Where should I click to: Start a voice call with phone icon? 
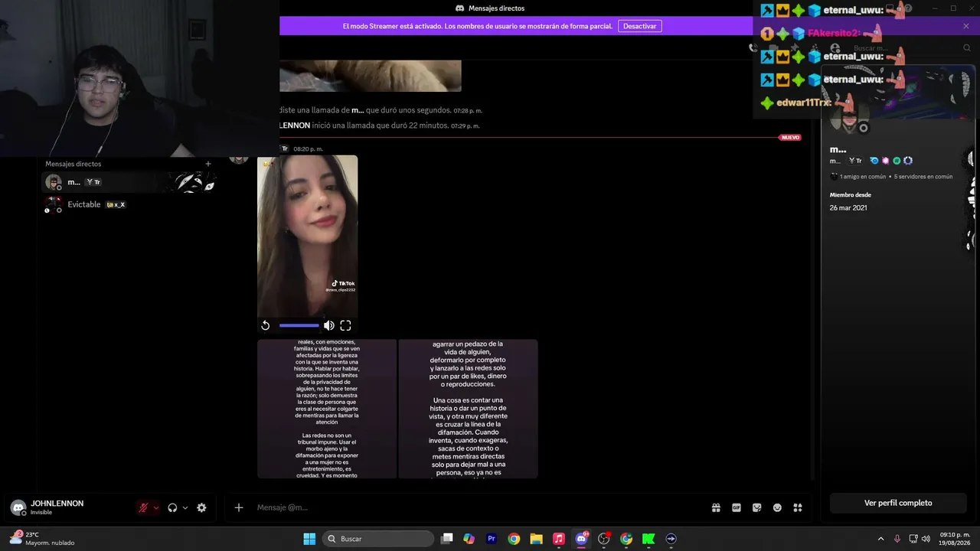(754, 48)
